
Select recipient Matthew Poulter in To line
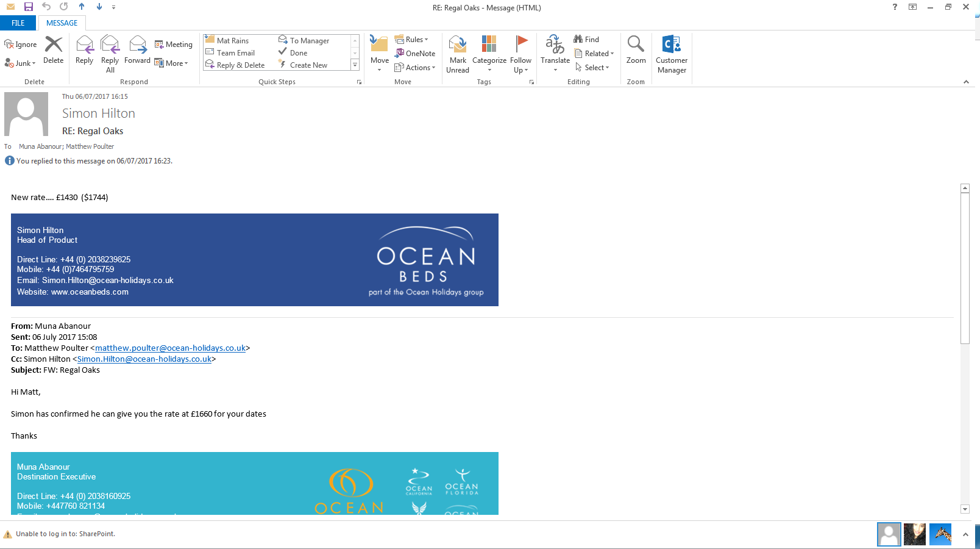90,146
